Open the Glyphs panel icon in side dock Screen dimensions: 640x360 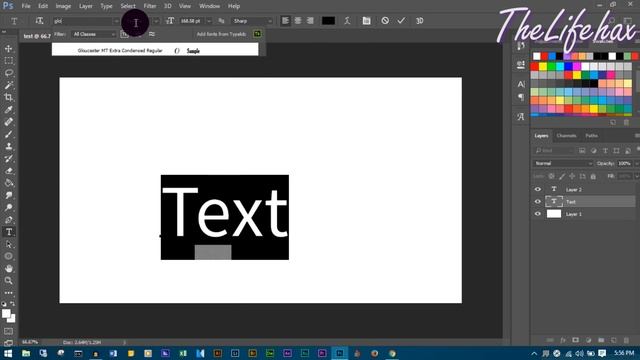coord(521,117)
